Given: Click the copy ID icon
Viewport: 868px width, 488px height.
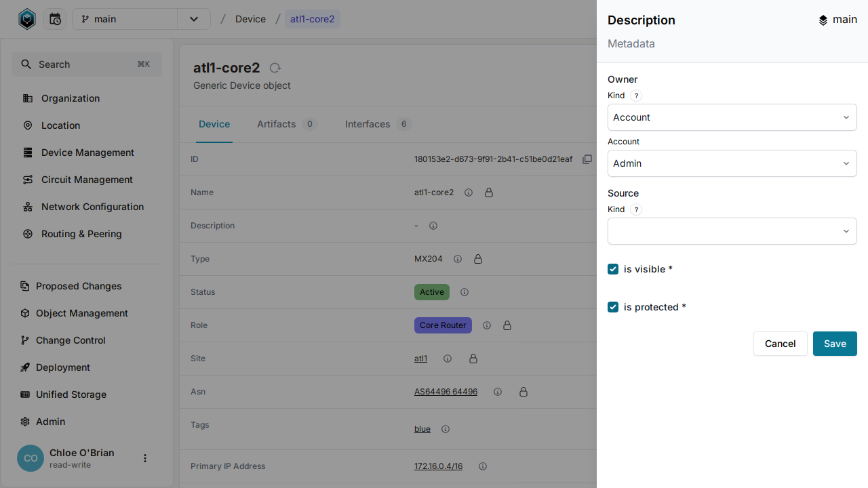Looking at the screenshot, I should [587, 159].
